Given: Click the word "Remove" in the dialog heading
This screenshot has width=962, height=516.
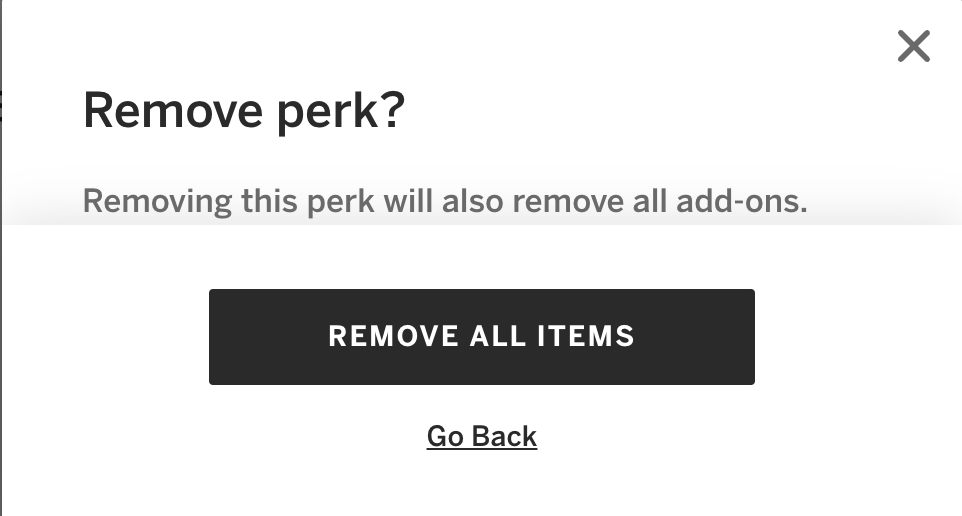Looking at the screenshot, I should (173, 111).
